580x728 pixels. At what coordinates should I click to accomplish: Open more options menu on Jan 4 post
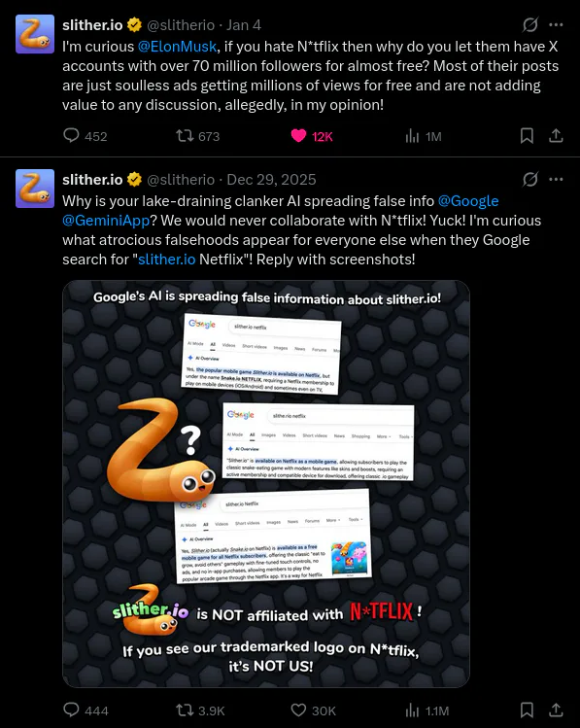coord(556,24)
